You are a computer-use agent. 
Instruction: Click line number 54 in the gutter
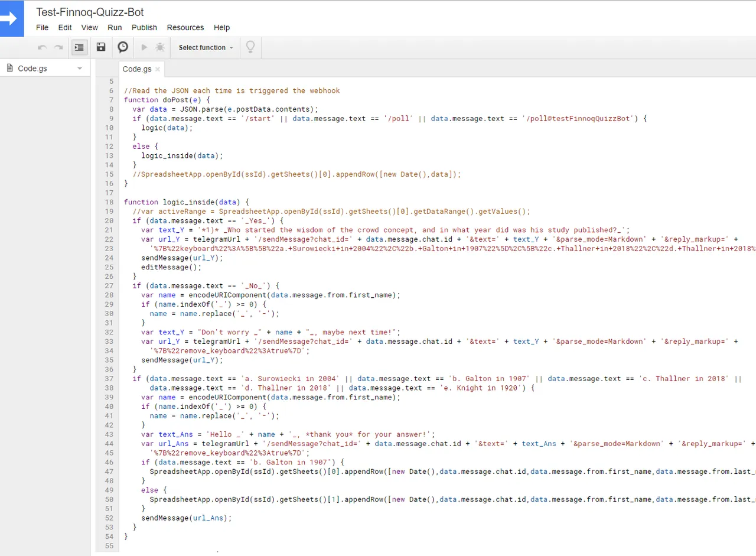pos(108,537)
